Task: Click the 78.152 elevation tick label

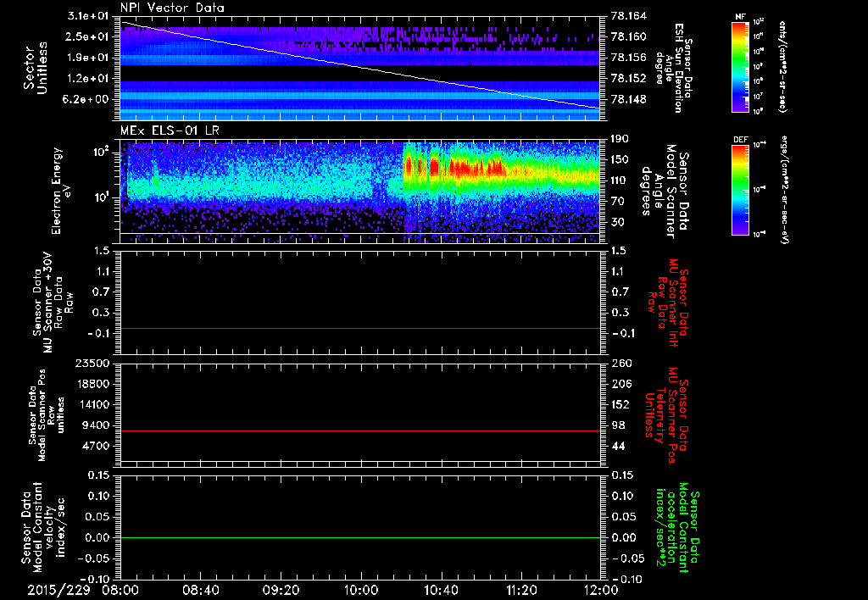Action: coord(628,79)
